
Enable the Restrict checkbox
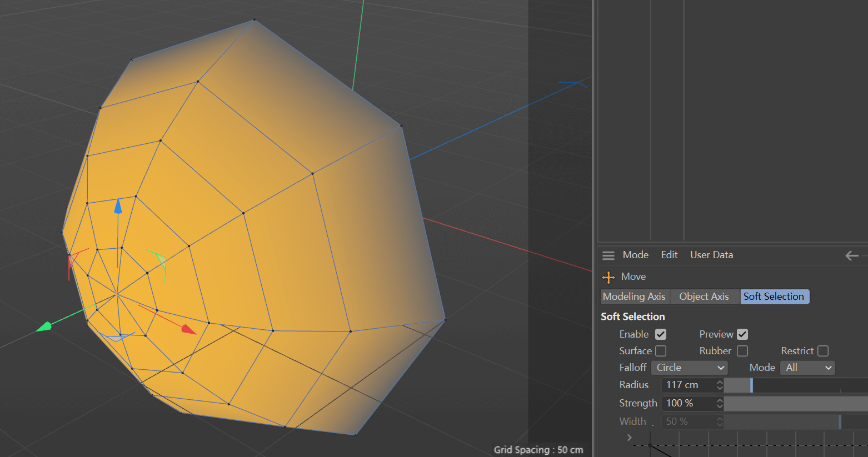[x=823, y=351]
